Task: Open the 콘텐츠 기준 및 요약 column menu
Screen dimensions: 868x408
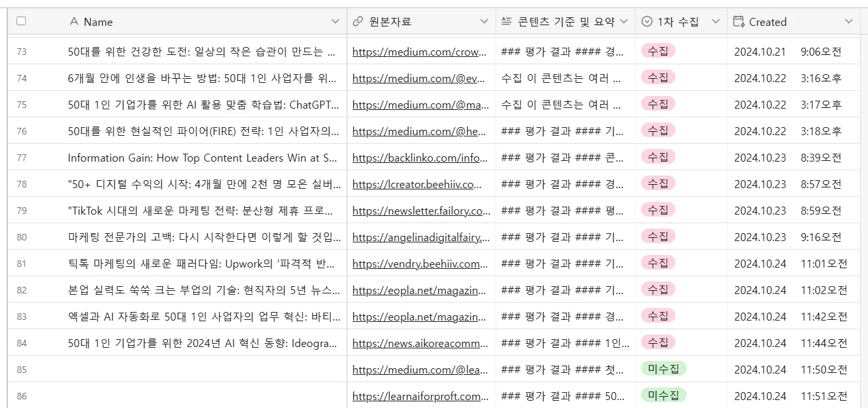Action: pos(625,21)
